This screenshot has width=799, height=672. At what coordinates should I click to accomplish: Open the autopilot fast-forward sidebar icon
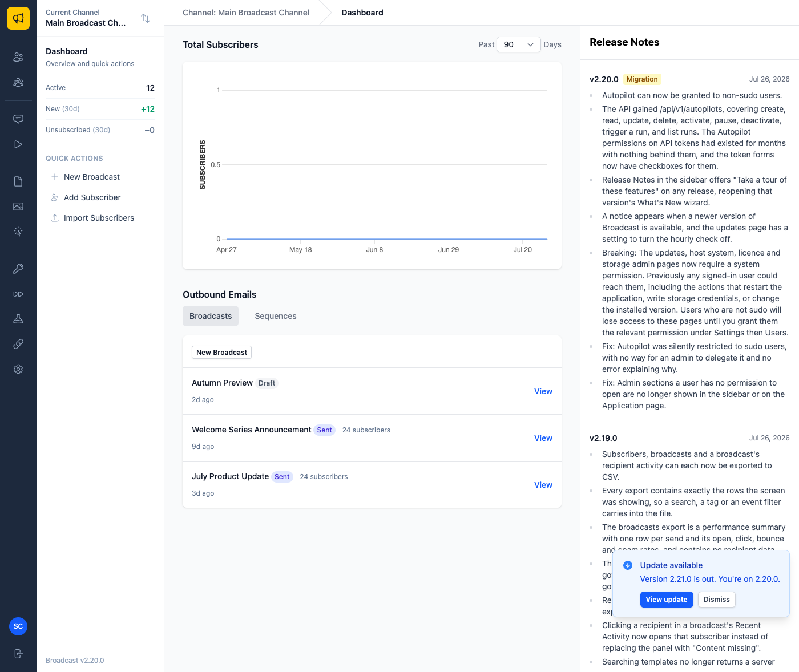tap(18, 294)
